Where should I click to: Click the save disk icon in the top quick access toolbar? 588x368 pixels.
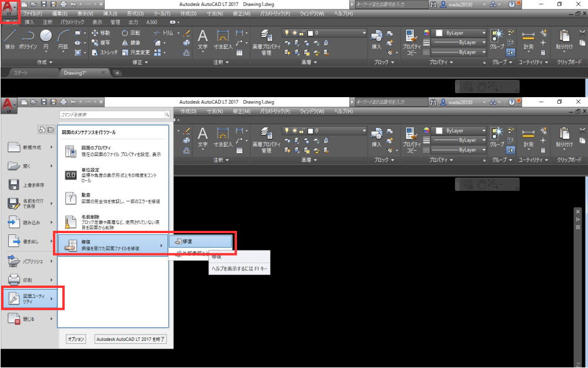tap(44, 5)
